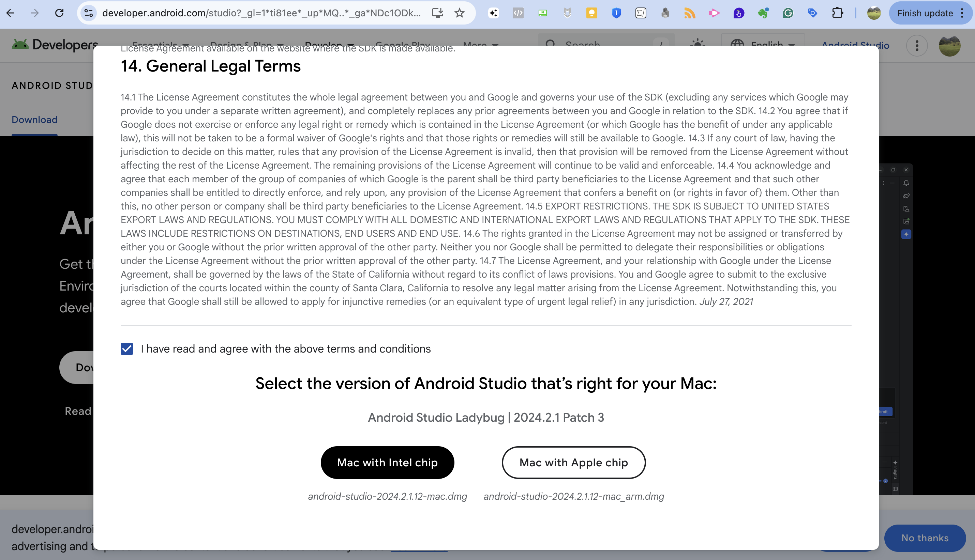This screenshot has height=560, width=975.
Task: Click the Download menu item in sidebar
Action: pyautogui.click(x=35, y=119)
